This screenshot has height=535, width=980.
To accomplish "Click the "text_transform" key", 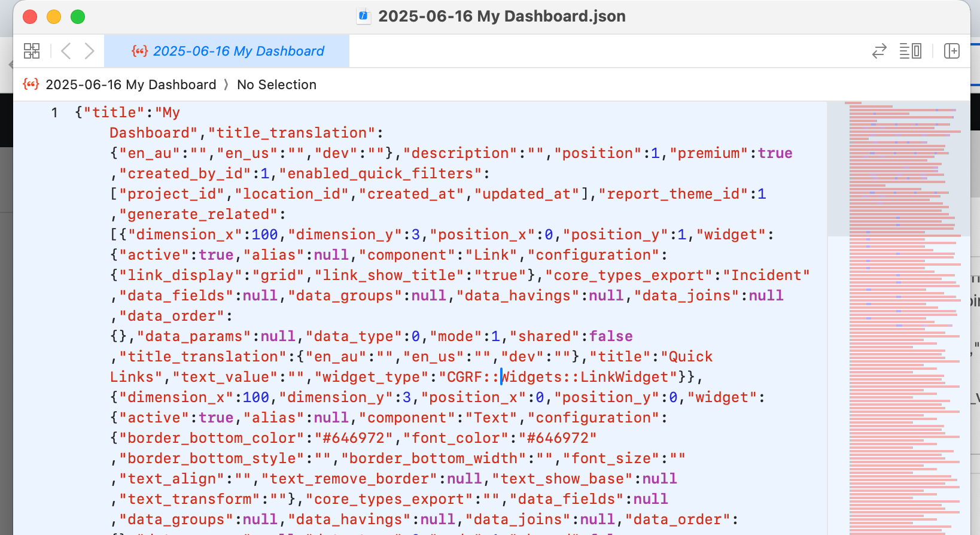I will coord(190,499).
